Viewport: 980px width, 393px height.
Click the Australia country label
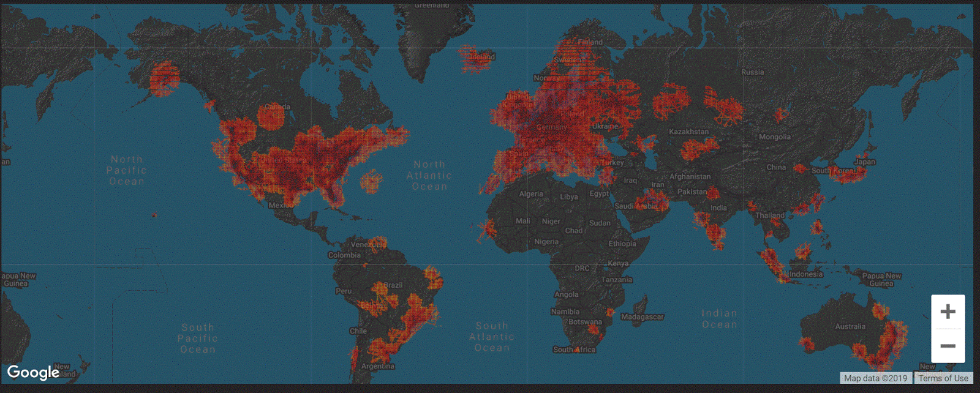(x=850, y=326)
